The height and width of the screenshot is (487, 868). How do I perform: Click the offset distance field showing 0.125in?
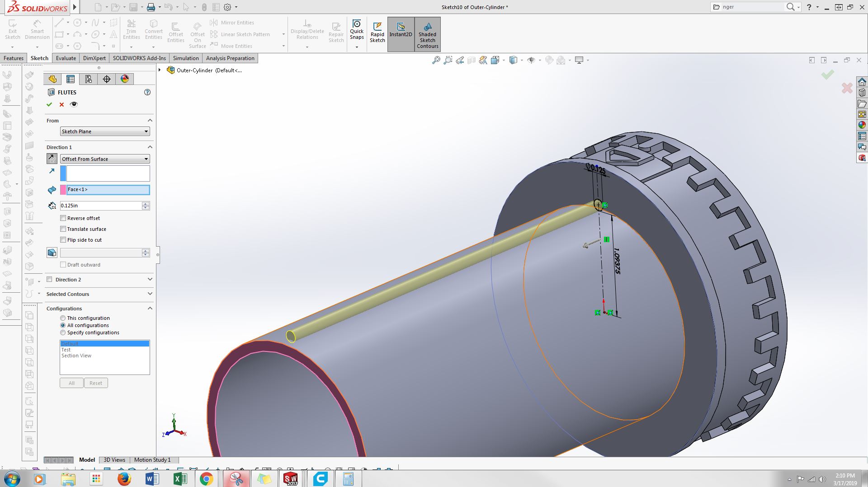coord(101,206)
